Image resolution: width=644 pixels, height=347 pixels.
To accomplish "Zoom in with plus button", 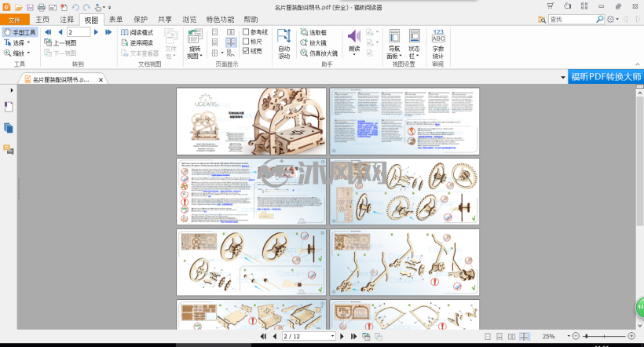I will [x=632, y=336].
